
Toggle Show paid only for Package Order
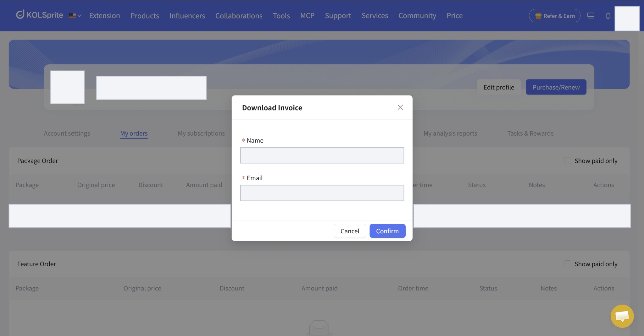(x=567, y=161)
